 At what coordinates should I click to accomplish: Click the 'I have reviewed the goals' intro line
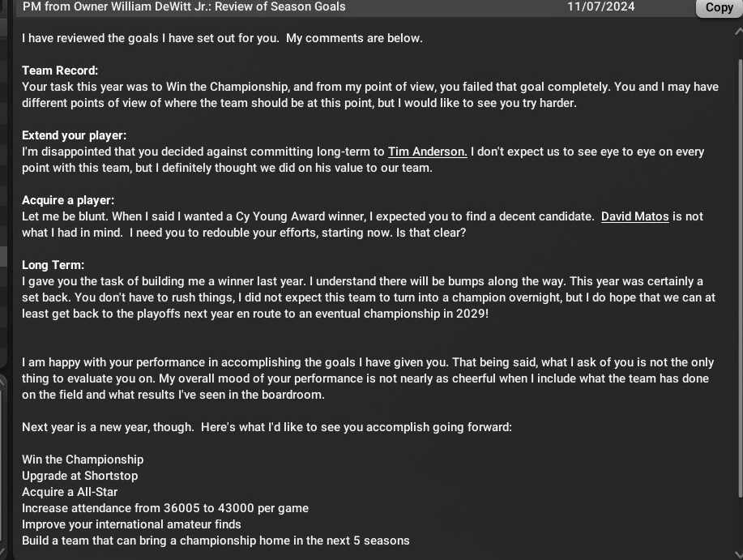[x=222, y=38]
